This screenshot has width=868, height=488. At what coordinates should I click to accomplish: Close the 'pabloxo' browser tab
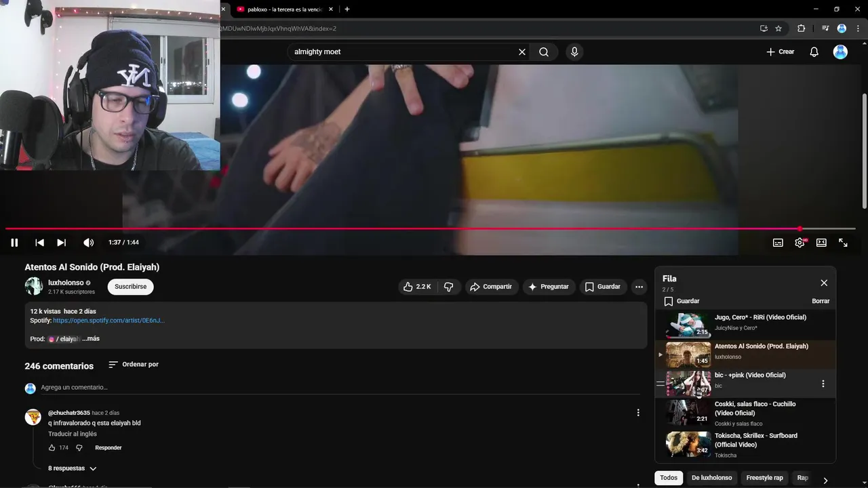click(x=331, y=9)
